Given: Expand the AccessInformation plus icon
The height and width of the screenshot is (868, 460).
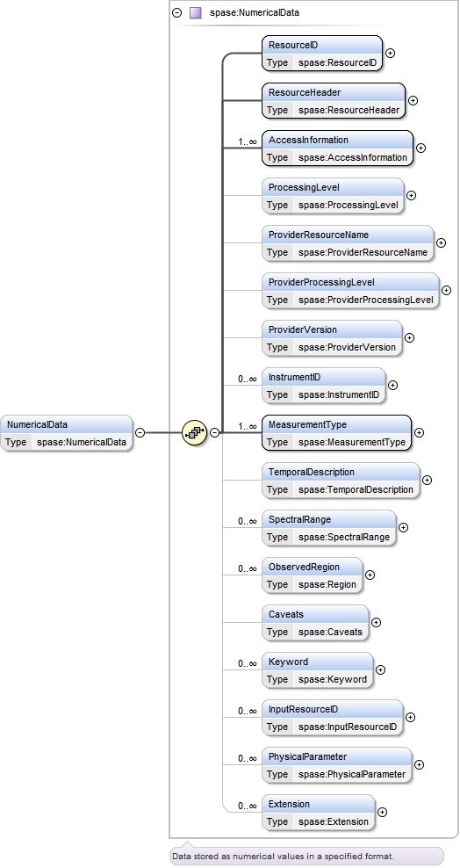Looking at the screenshot, I should (x=420, y=148).
